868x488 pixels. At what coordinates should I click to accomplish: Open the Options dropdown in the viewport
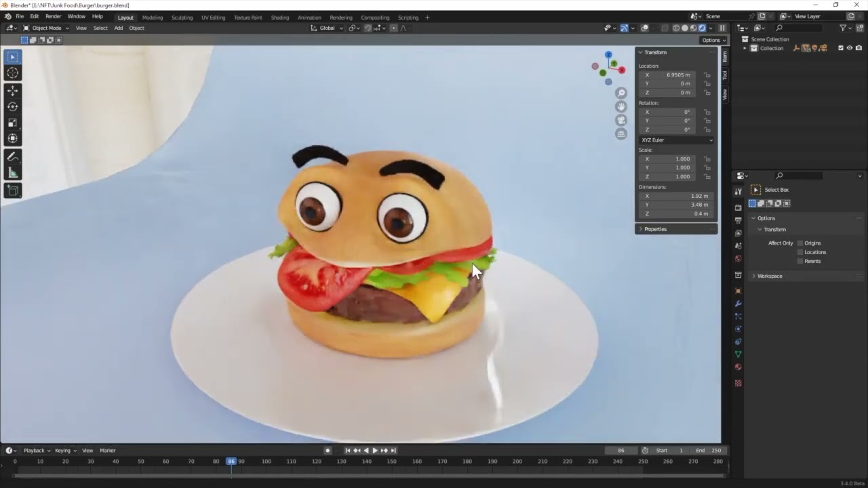[711, 40]
